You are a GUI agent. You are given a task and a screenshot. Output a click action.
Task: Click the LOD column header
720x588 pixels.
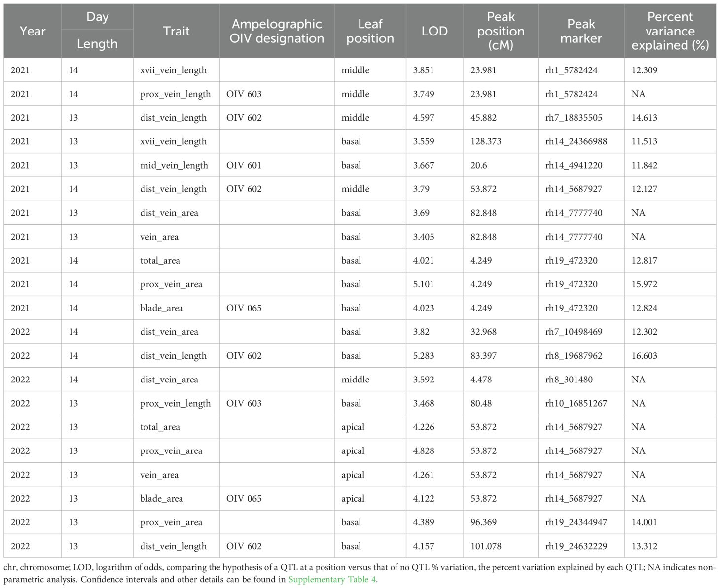pyautogui.click(x=434, y=31)
